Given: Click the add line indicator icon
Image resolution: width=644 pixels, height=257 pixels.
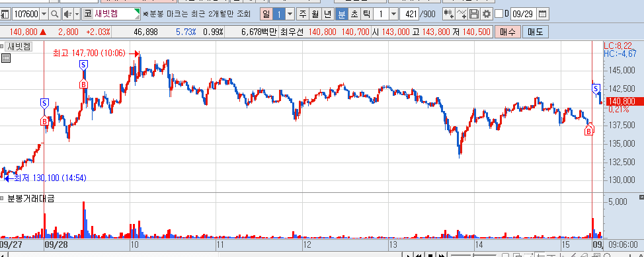Looking at the screenshot, I should click(x=462, y=15).
